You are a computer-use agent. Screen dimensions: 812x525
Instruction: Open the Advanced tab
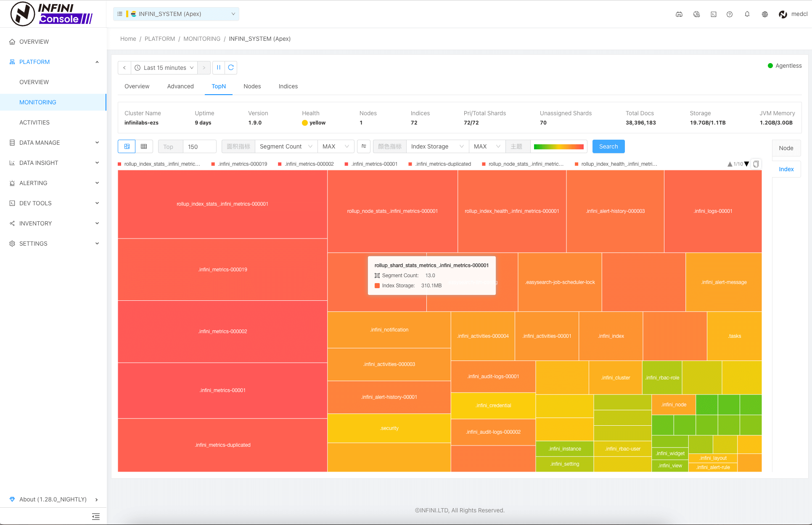tap(180, 86)
